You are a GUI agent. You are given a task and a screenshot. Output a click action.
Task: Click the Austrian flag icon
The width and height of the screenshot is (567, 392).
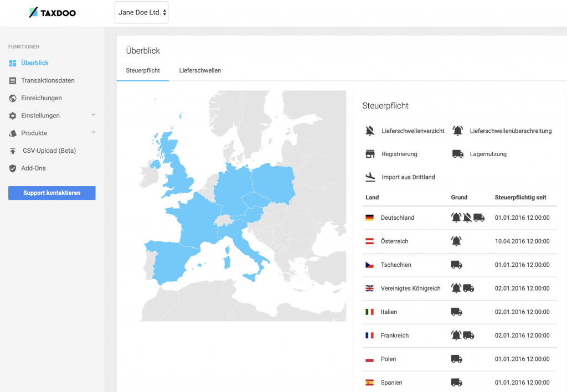(x=369, y=241)
